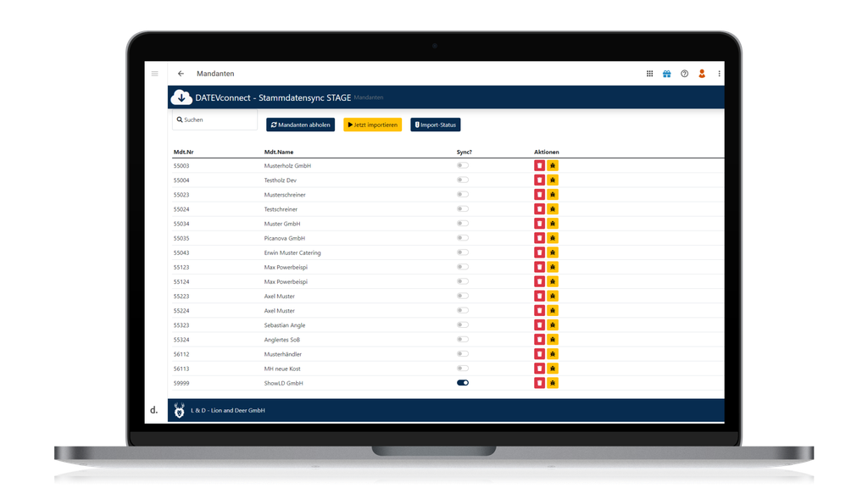The height and width of the screenshot is (499, 868).
Task: Click the stag logo in the footer bar
Action: [x=180, y=411]
